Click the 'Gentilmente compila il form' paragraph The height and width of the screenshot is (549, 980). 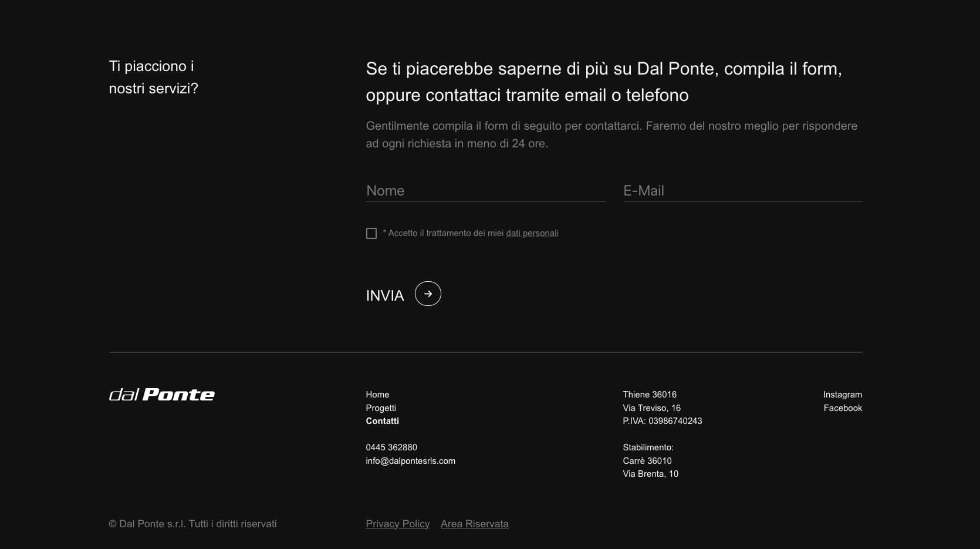pyautogui.click(x=611, y=134)
